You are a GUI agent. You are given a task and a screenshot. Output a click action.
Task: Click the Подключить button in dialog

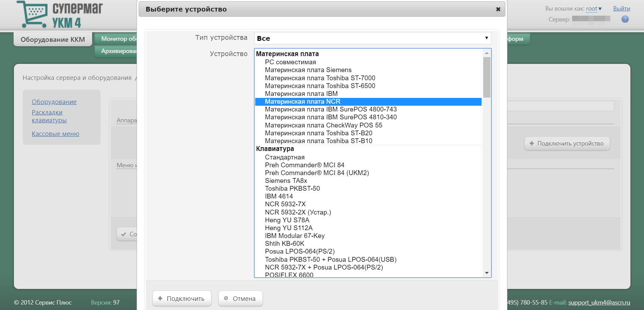pos(182,298)
